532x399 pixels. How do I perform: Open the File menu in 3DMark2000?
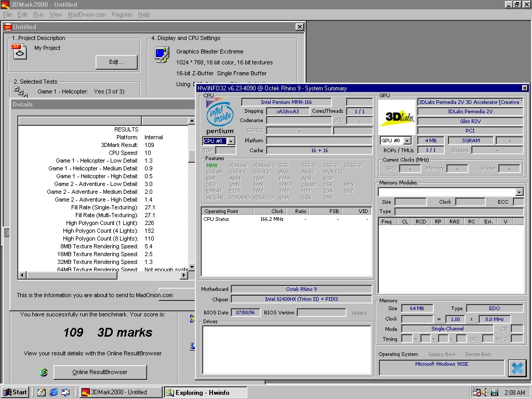click(x=7, y=15)
